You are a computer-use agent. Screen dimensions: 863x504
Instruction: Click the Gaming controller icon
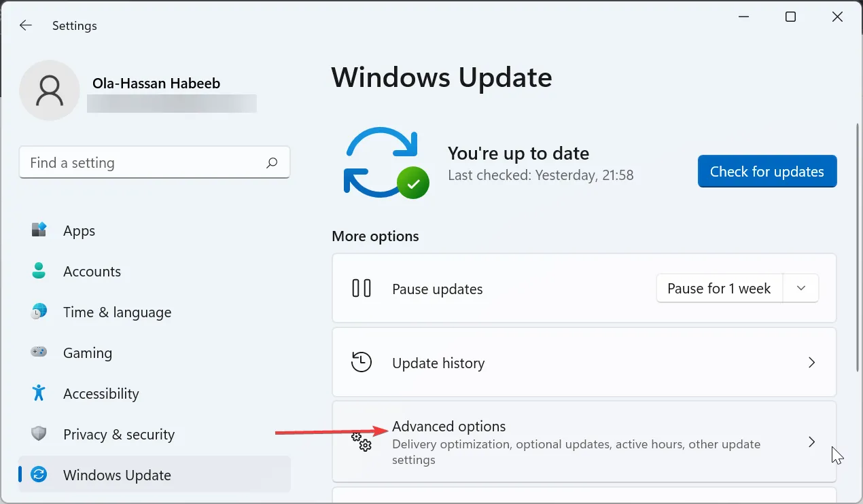[x=39, y=353]
